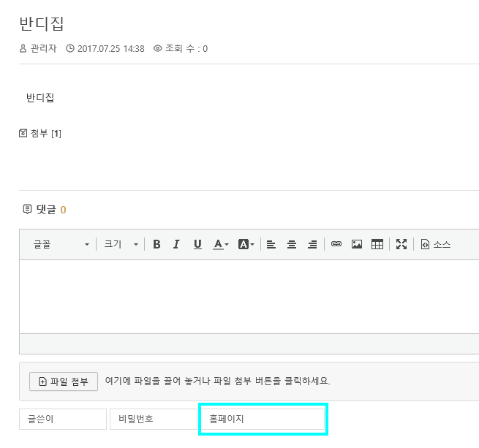Screen dimensions: 479x448
Task: Toggle bold formatting in comment editor
Action: click(156, 245)
